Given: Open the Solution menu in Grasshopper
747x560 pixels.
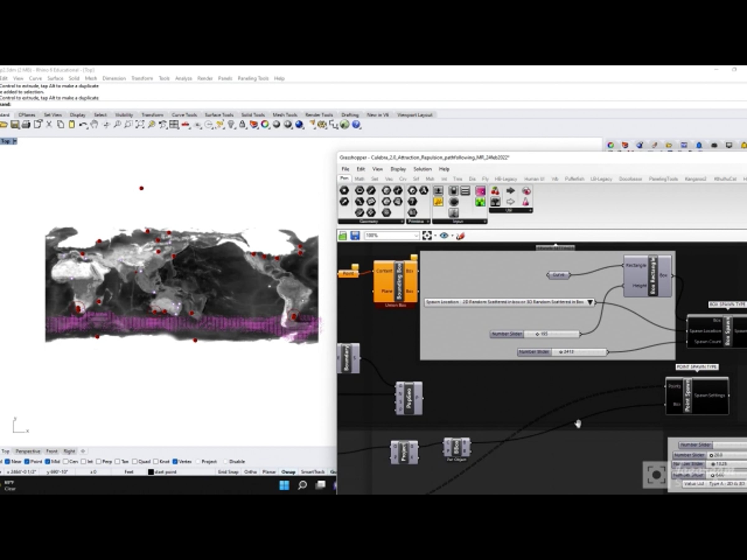Looking at the screenshot, I should click(x=422, y=169).
